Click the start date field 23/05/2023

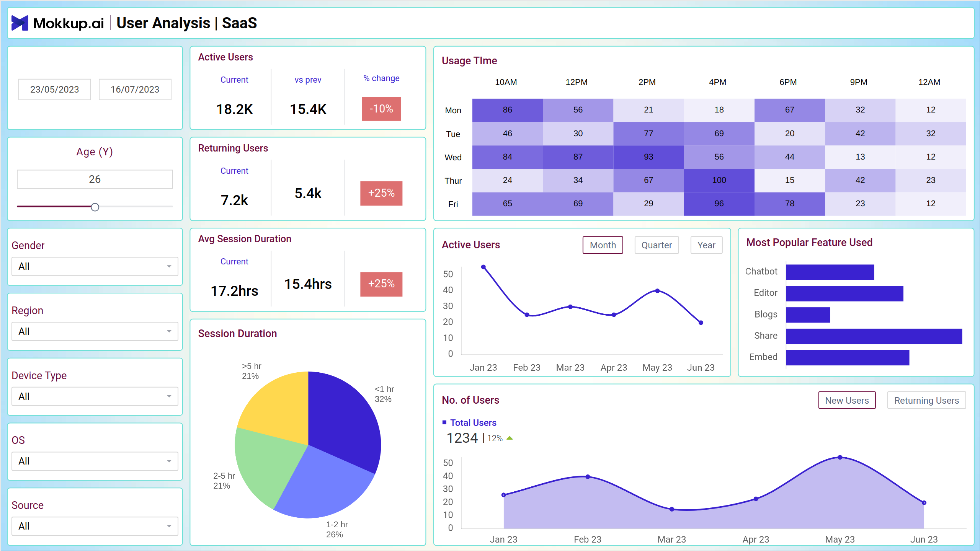coord(55,90)
